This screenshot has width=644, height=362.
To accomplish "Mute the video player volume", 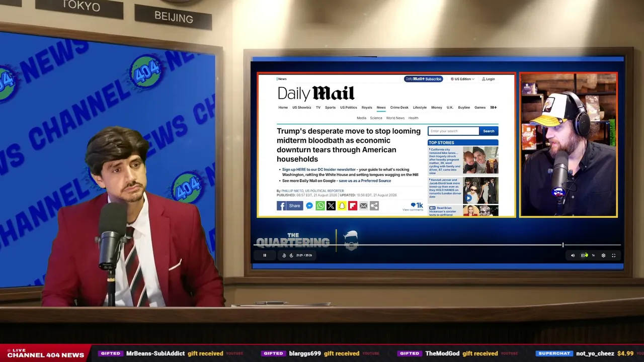I will [x=573, y=255].
